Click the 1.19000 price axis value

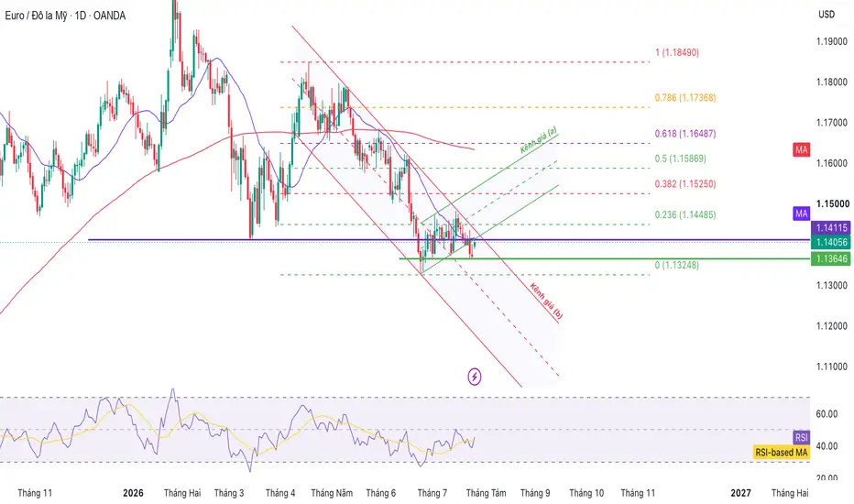click(x=832, y=41)
